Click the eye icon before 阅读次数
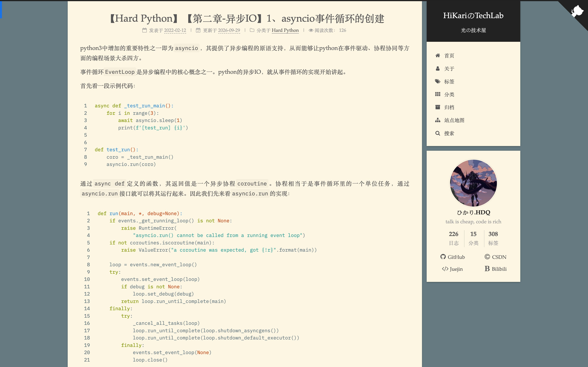Screen dimensions: 588x367 (311, 30)
